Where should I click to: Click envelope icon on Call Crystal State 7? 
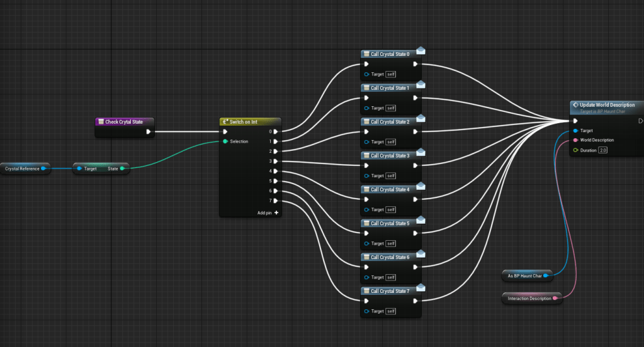pos(421,288)
